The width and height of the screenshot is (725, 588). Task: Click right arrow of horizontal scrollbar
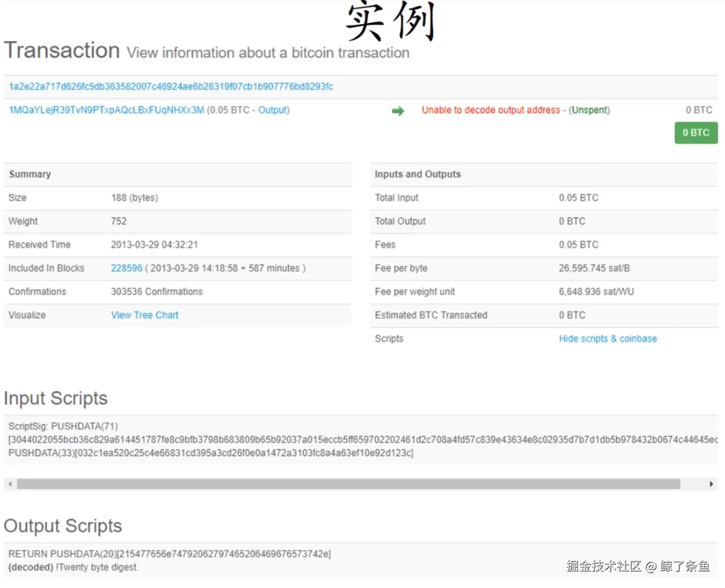(711, 484)
